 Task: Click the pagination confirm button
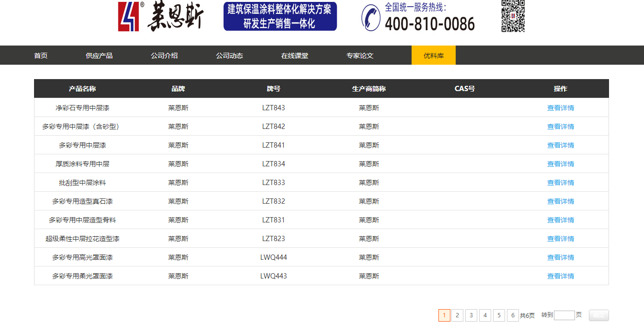(599, 315)
